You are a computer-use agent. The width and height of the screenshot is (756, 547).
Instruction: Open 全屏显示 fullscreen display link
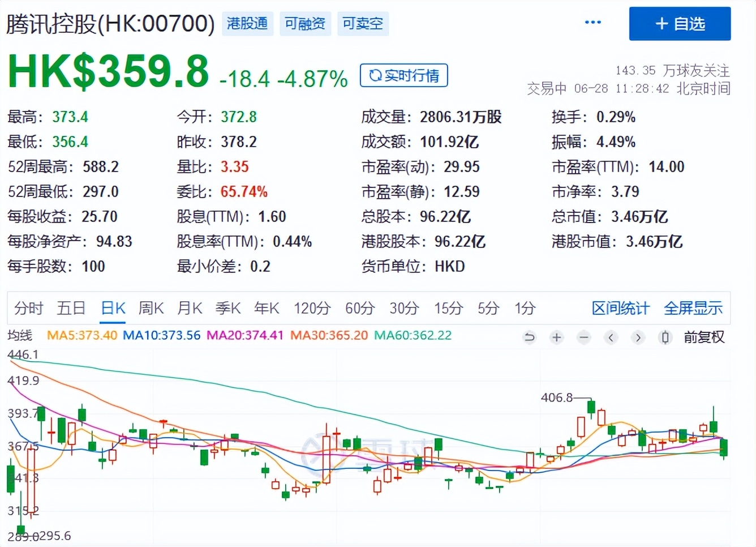click(693, 308)
